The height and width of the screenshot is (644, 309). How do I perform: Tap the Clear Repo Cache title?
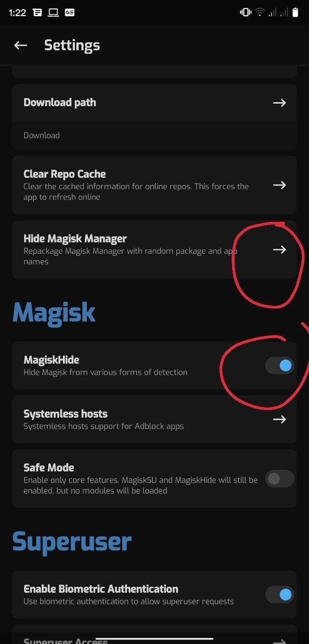[x=64, y=174]
